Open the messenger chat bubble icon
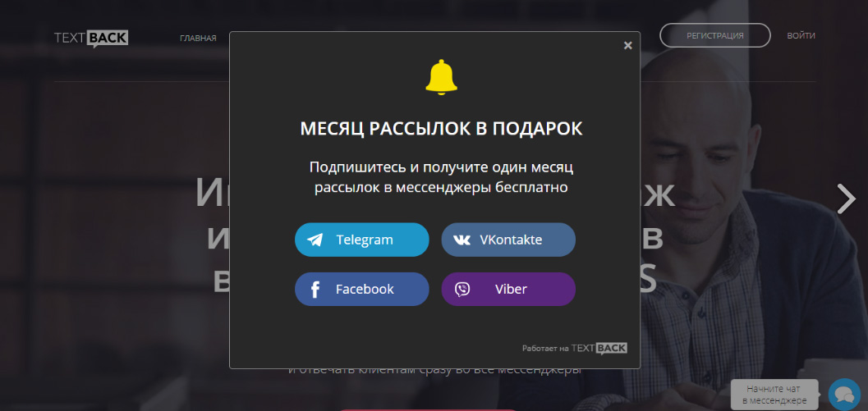Viewport: 868px width, 411px height. pos(845,395)
